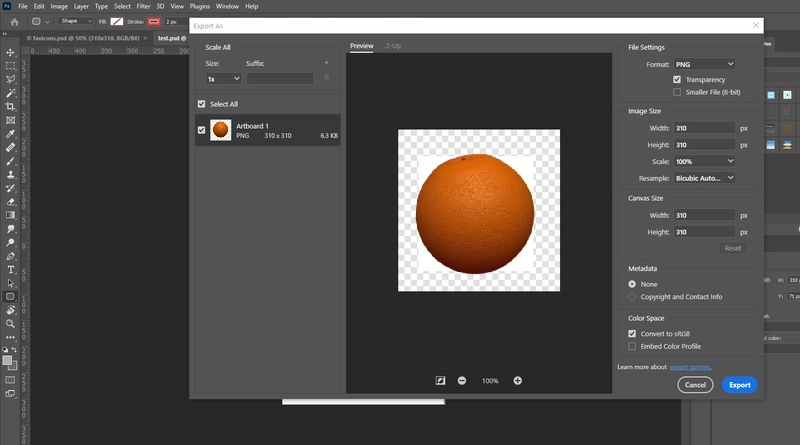This screenshot has width=800, height=445.
Task: Change screen mode icon in toolbar
Action: (10, 393)
